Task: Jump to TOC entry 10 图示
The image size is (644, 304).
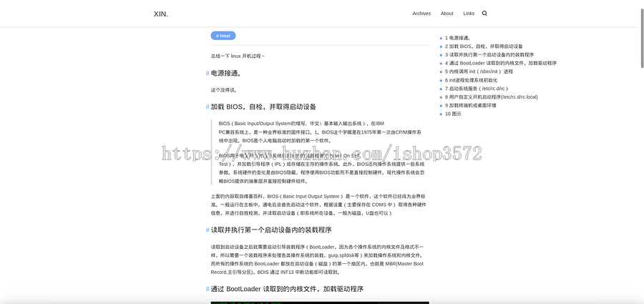Action: [x=453, y=114]
